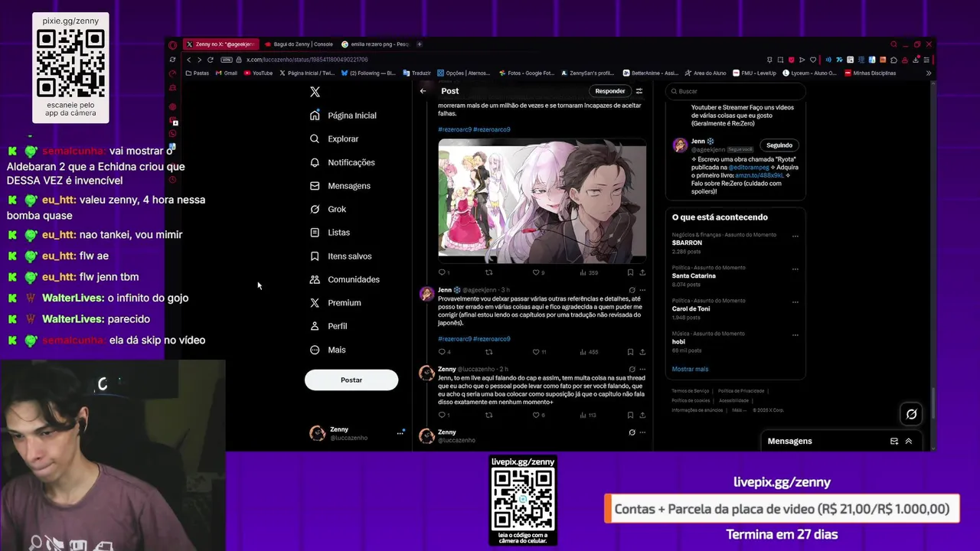Click the browser address bar URL
The width and height of the screenshot is (980, 551).
pyautogui.click(x=307, y=60)
